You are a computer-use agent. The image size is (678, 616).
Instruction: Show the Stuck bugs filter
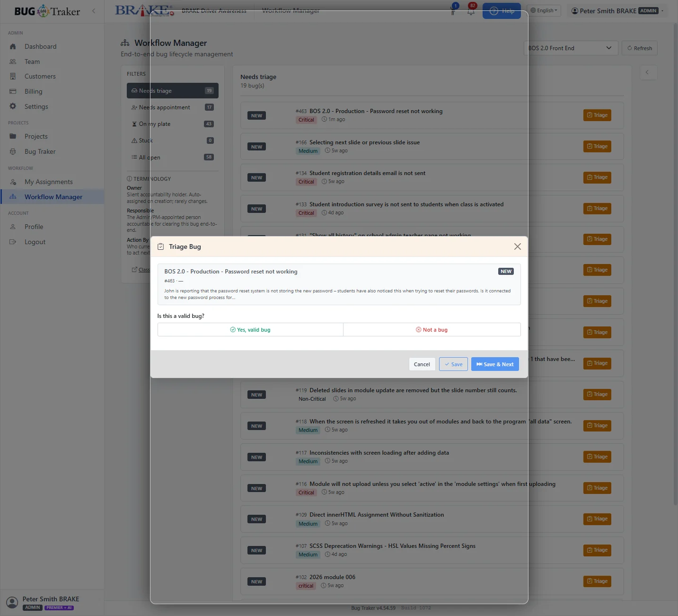tap(173, 141)
